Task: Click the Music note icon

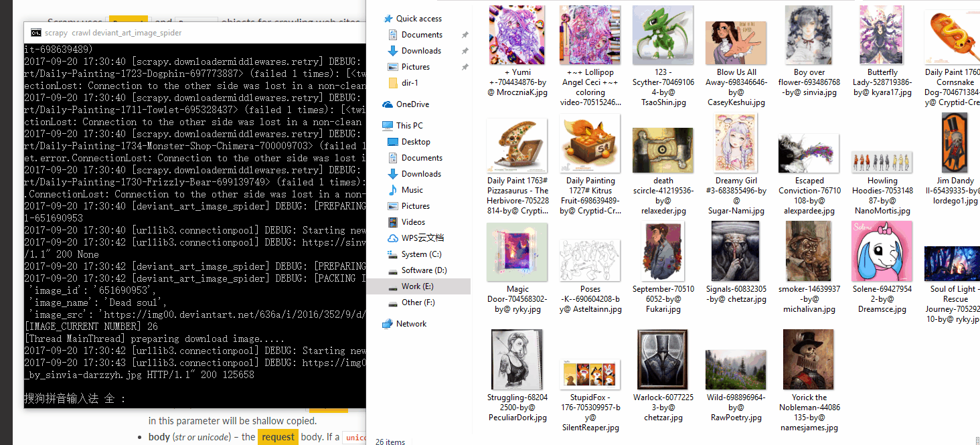Action: pos(393,190)
